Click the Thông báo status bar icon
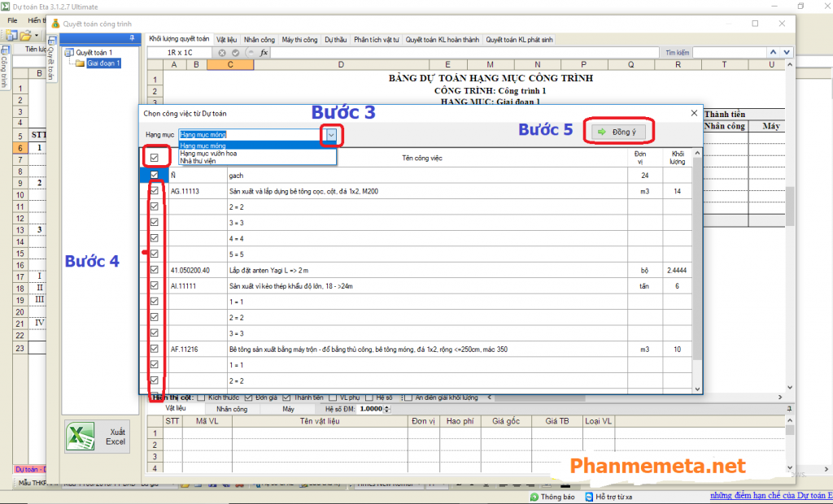This screenshot has width=833, height=504. coord(534,496)
